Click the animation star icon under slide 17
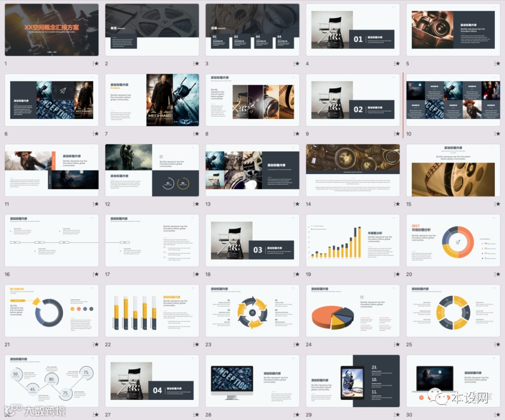 tap(196, 274)
